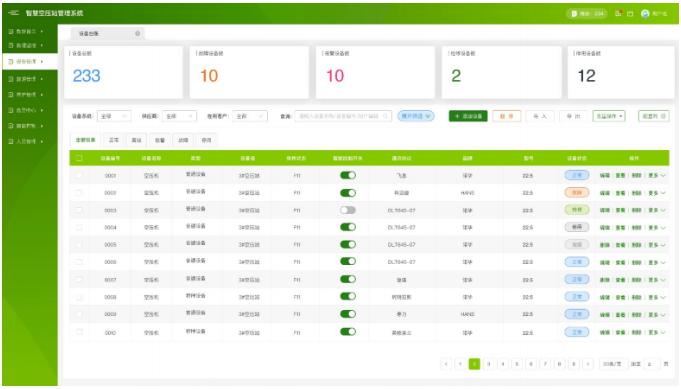Image resolution: width=681 pixels, height=389 pixels.
Task: Click the gear icon on the column settings button
Action: click(663, 116)
